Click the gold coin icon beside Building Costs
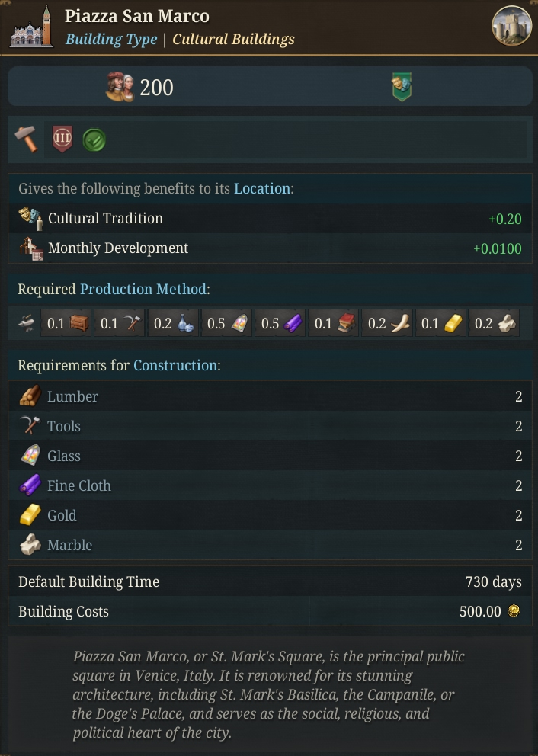This screenshot has height=756, width=538. pos(514,611)
